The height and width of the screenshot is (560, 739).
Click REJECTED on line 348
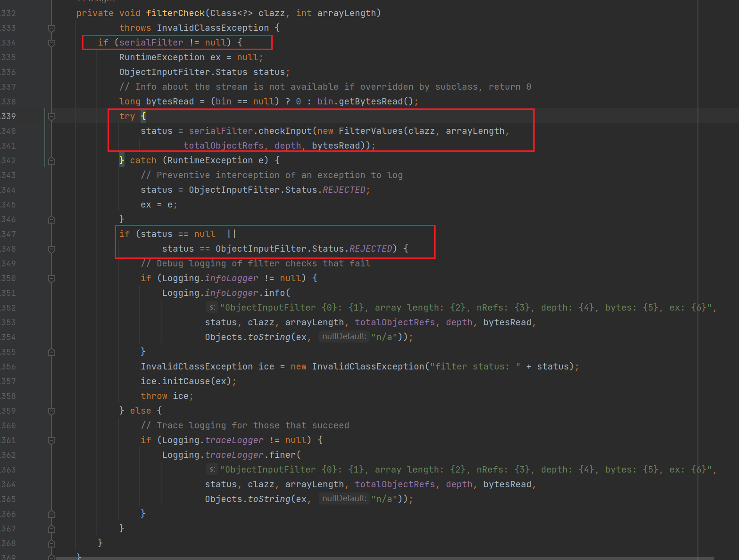click(371, 249)
